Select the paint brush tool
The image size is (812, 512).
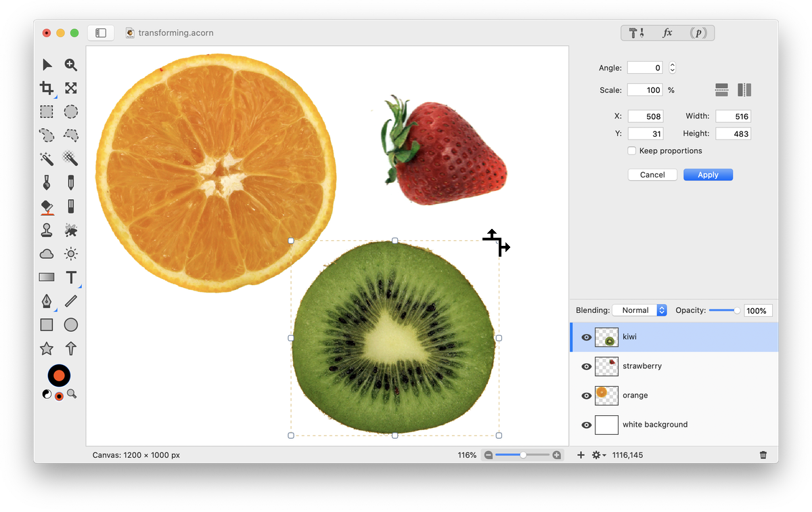tap(47, 182)
